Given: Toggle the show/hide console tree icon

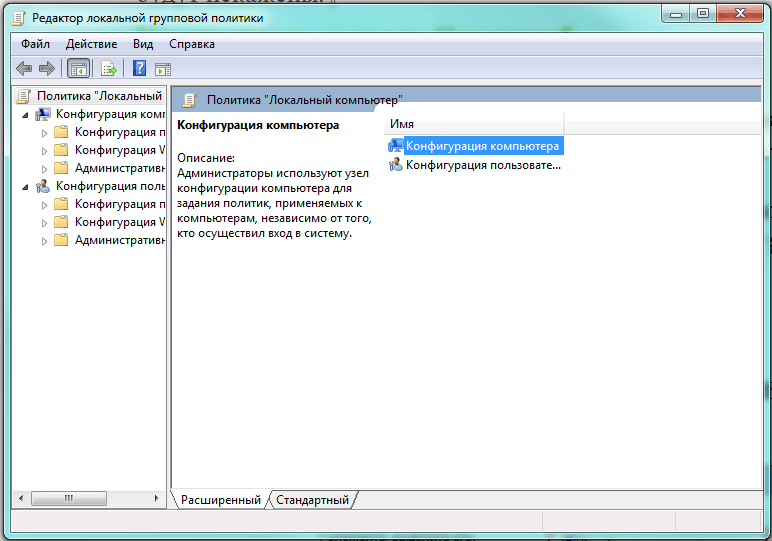Looking at the screenshot, I should click(79, 69).
